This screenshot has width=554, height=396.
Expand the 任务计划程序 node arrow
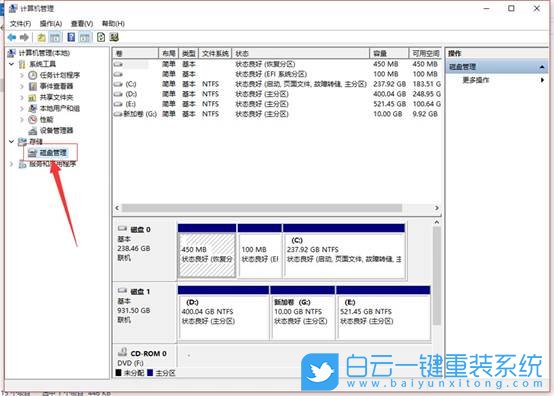22,75
